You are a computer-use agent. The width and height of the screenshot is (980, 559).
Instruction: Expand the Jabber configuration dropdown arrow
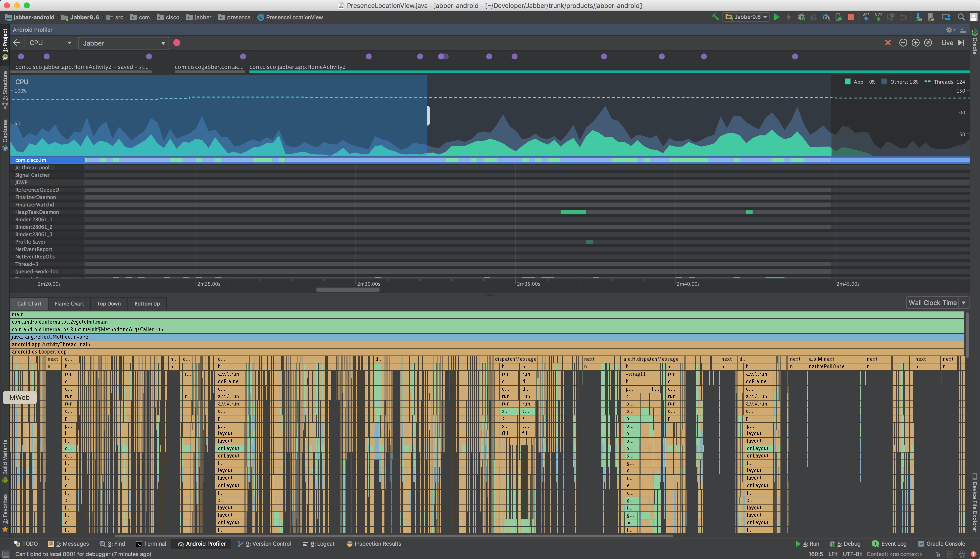pyautogui.click(x=163, y=43)
